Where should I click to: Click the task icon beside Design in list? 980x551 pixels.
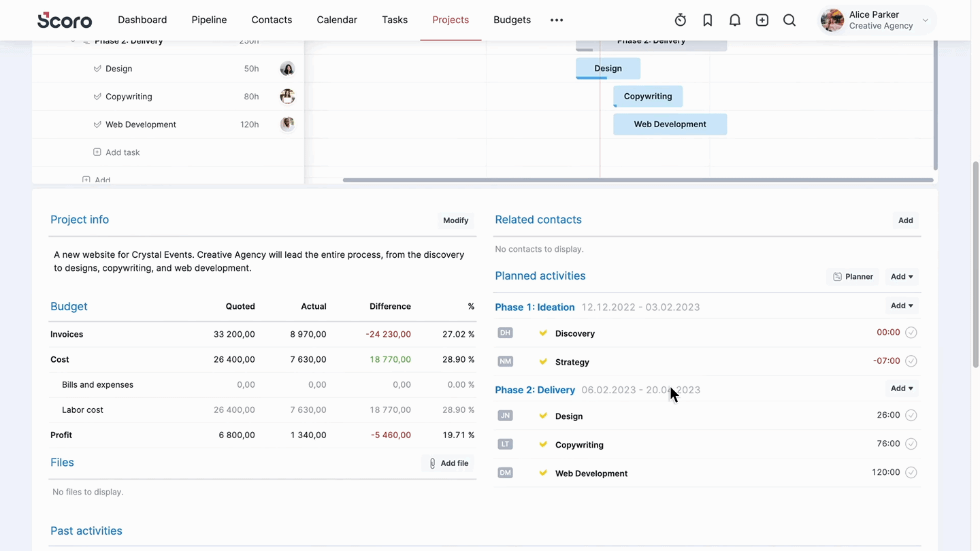[x=97, y=69]
